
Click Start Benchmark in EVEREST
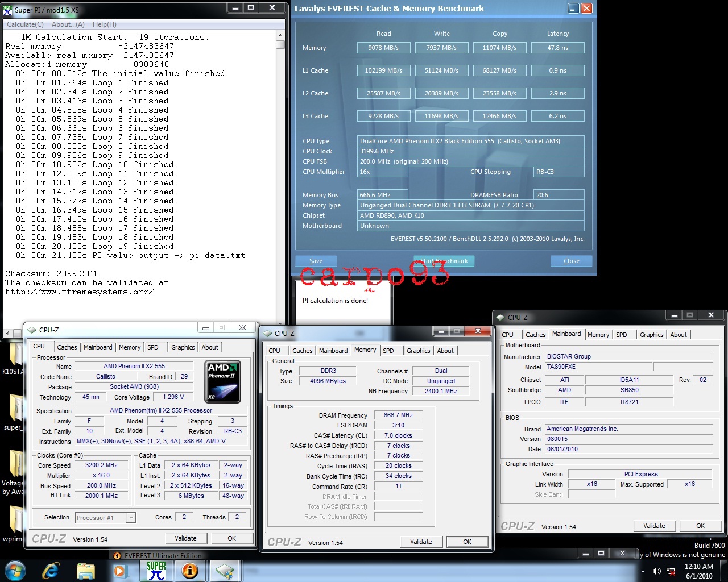444,261
